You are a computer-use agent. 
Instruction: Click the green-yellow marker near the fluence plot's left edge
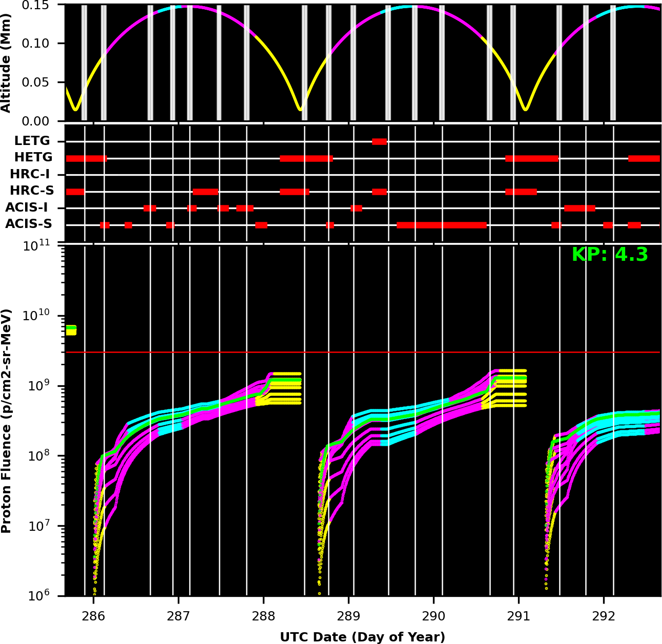point(71,330)
